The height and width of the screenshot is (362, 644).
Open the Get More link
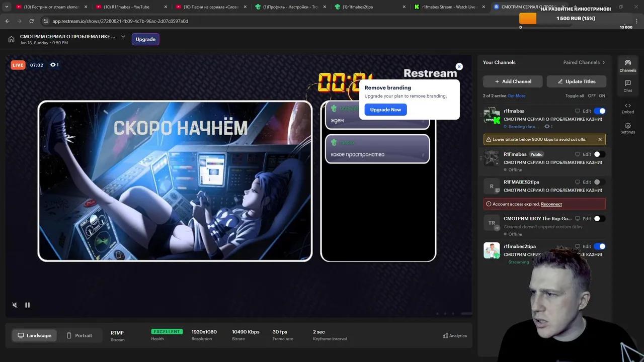(516, 96)
